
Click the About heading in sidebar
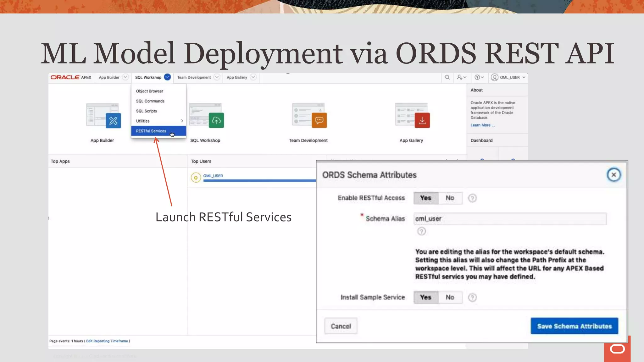point(476,90)
